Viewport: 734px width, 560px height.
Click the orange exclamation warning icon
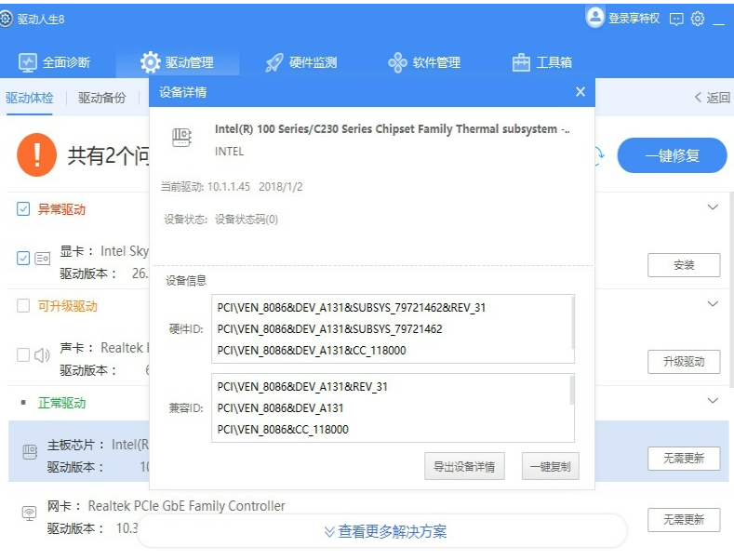pyautogui.click(x=36, y=154)
